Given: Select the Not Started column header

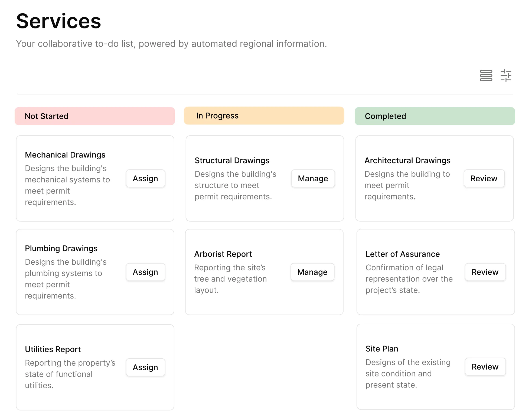Looking at the screenshot, I should pyautogui.click(x=94, y=116).
